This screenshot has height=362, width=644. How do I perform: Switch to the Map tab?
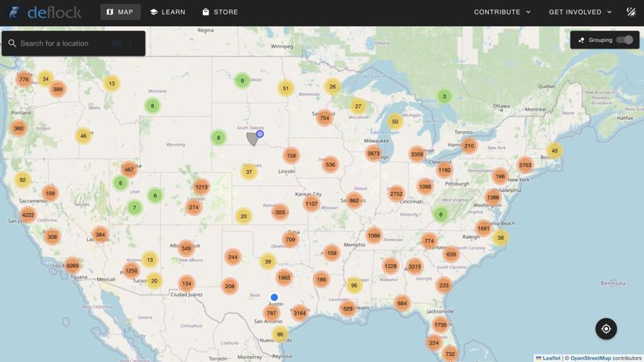120,12
